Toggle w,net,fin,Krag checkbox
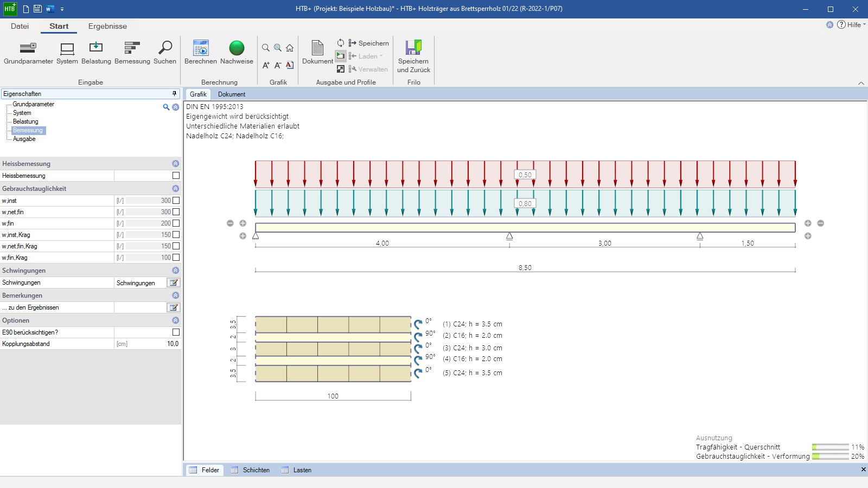Image resolution: width=868 pixels, height=488 pixels. (x=176, y=246)
